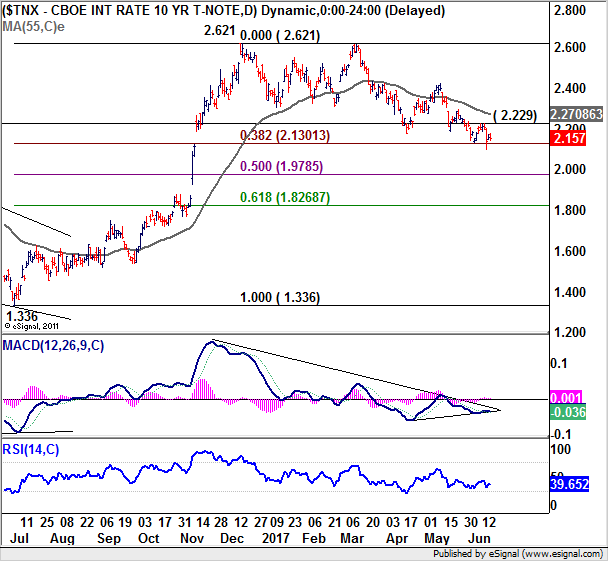The height and width of the screenshot is (561, 608).
Task: Click the (2.229) support level label
Action: click(x=515, y=115)
